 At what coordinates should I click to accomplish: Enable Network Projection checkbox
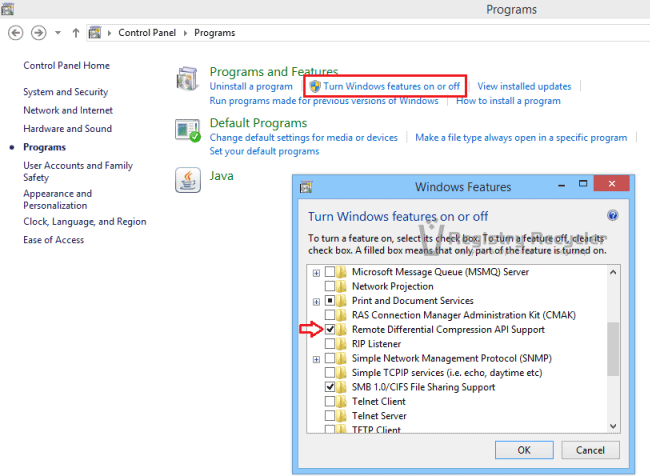coord(330,286)
